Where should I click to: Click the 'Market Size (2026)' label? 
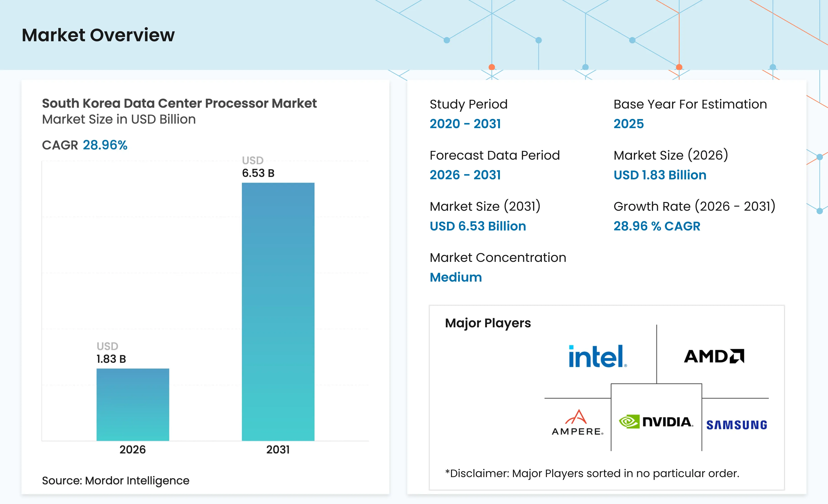tap(671, 155)
